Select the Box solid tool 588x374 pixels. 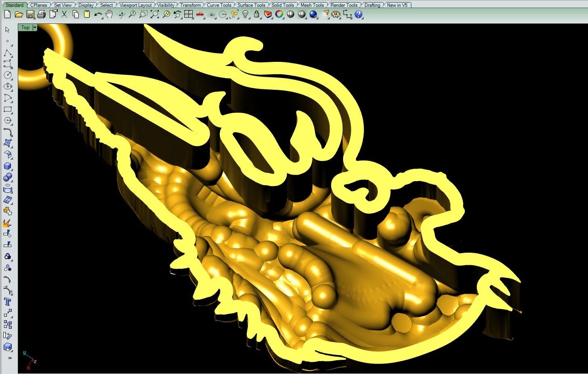click(x=8, y=166)
